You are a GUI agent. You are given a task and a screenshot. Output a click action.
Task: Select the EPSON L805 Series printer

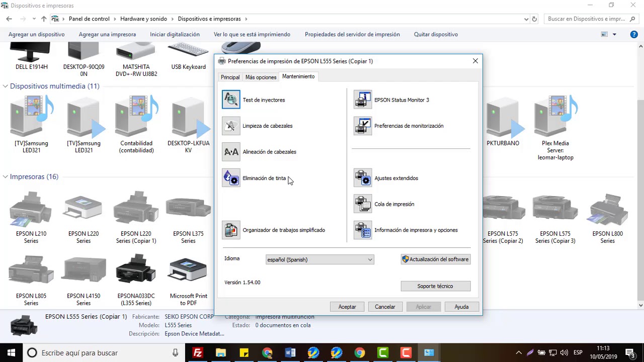31,281
